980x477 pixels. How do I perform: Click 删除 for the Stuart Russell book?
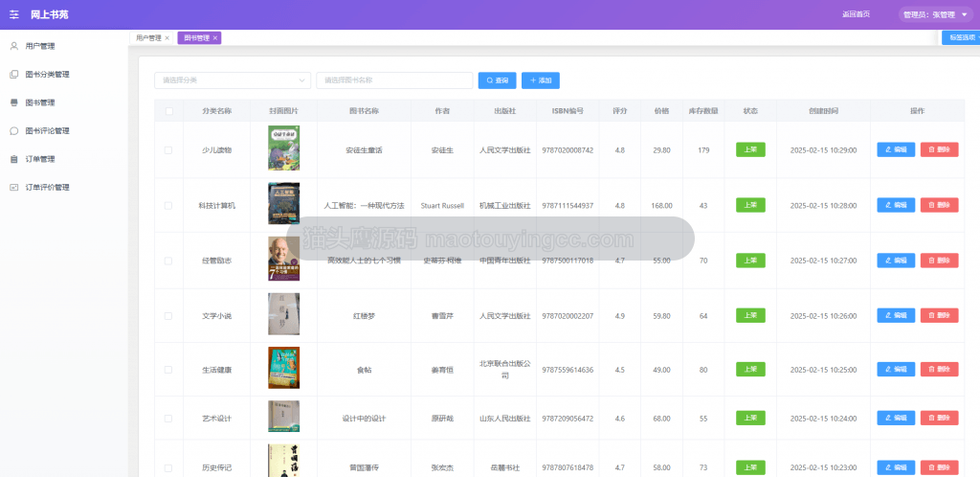click(x=939, y=205)
